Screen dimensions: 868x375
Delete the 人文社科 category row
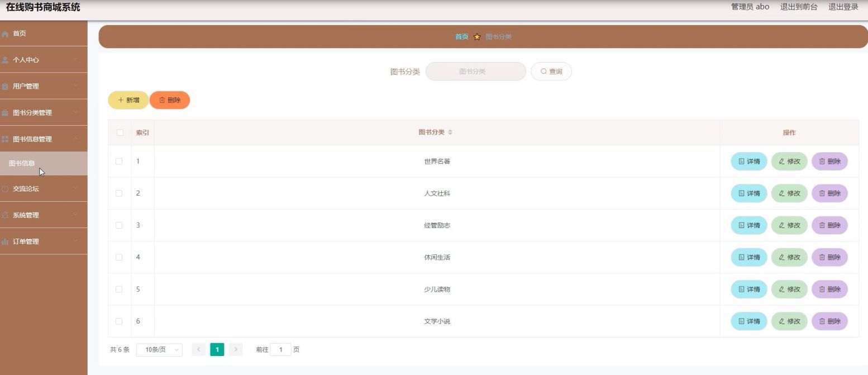[x=829, y=193]
